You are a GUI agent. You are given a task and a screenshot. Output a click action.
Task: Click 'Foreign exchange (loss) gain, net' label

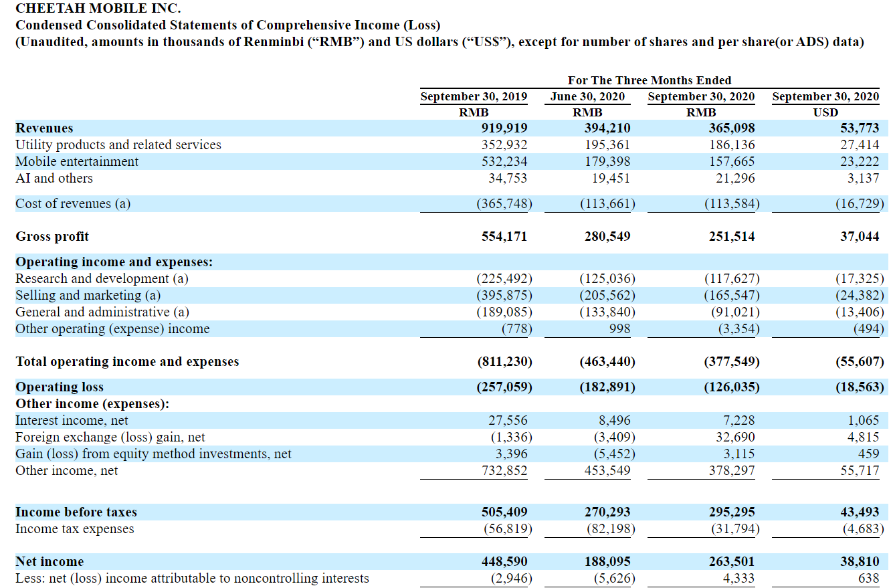[x=110, y=437]
